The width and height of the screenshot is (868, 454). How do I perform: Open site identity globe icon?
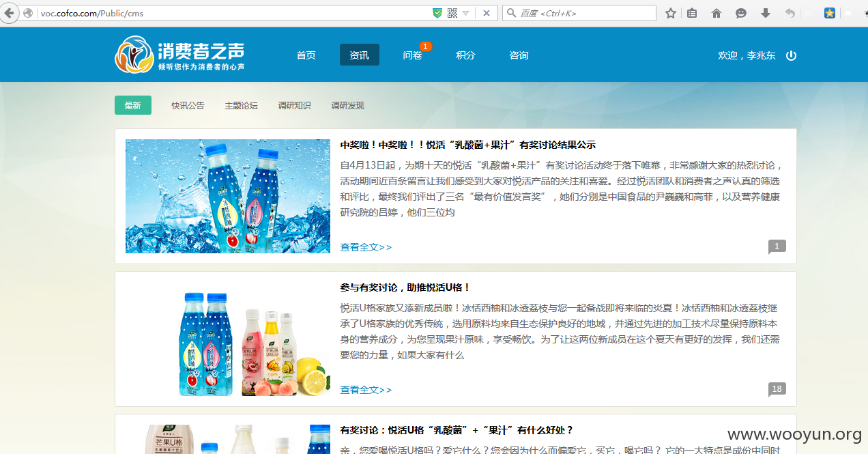(28, 13)
